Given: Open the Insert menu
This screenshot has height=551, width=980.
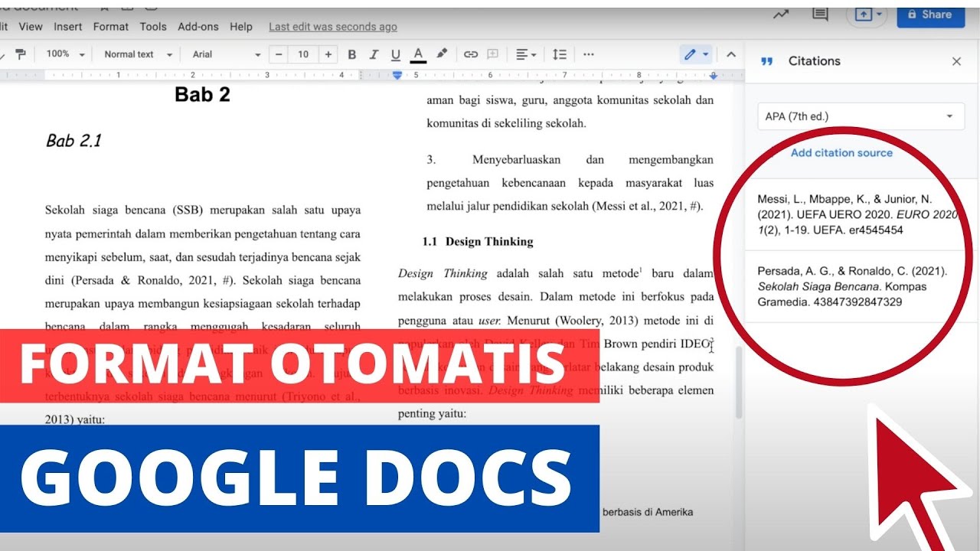Looking at the screenshot, I should tap(68, 27).
